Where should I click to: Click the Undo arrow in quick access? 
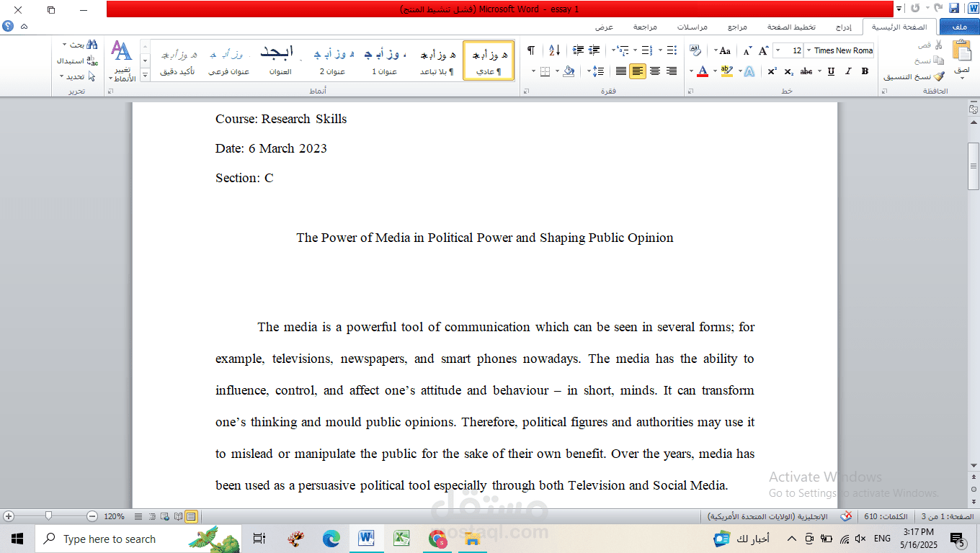[x=937, y=9]
